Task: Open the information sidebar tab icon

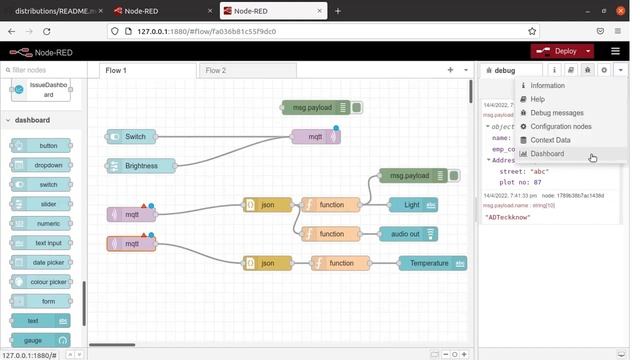Action: pyautogui.click(x=554, y=70)
